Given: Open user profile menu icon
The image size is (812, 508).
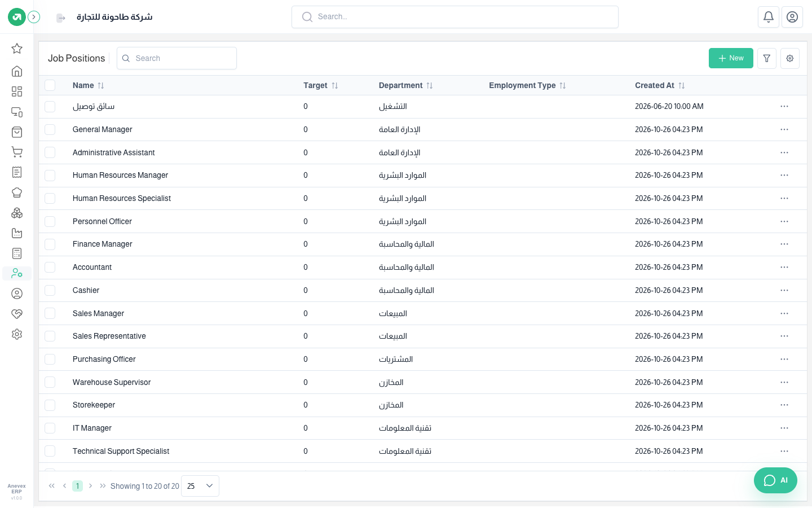Looking at the screenshot, I should [x=792, y=17].
